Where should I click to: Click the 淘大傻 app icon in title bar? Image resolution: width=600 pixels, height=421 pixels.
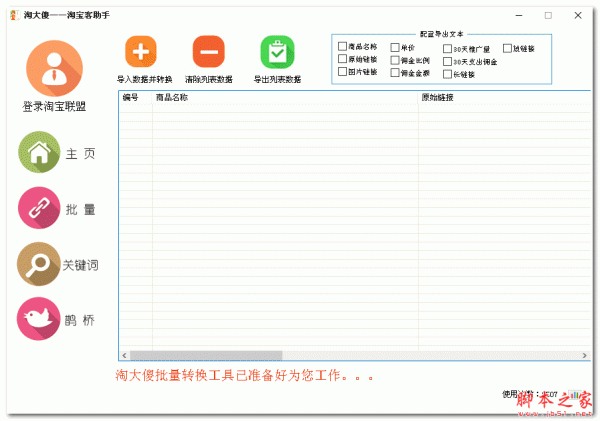(15, 15)
